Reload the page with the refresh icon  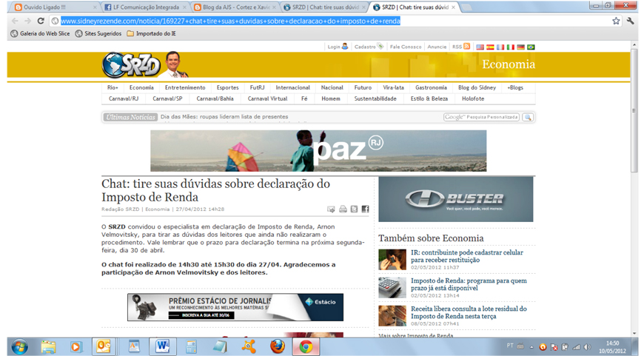coord(41,21)
